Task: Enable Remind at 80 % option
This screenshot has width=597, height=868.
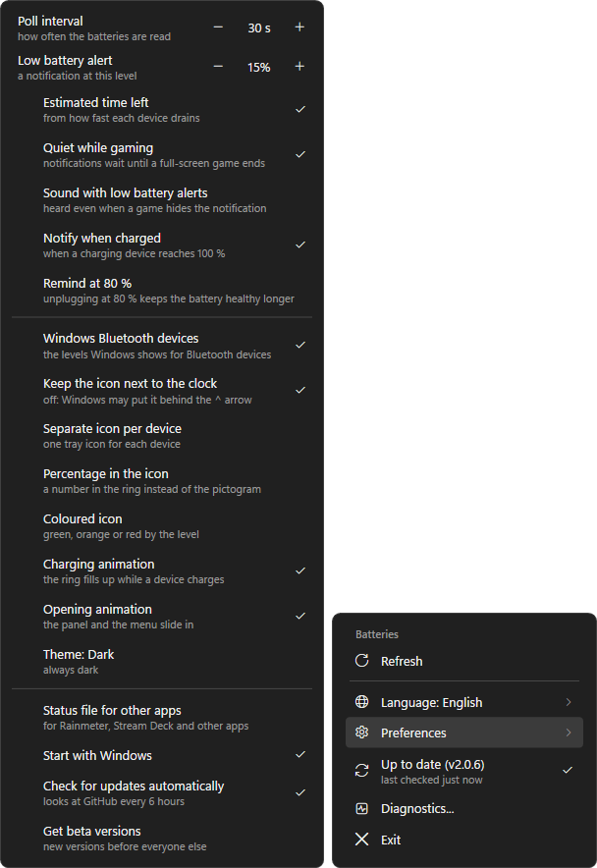Action: (x=162, y=291)
